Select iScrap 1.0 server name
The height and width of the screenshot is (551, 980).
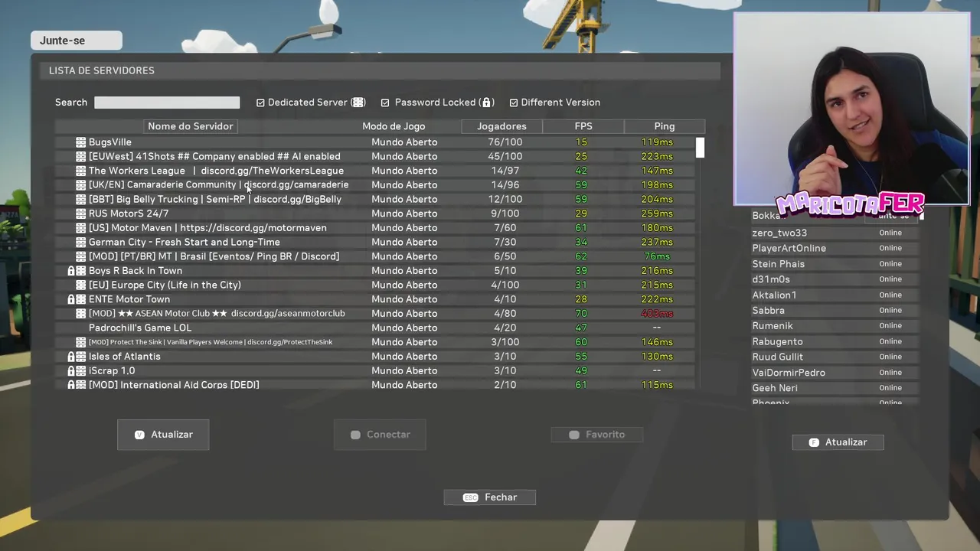click(x=112, y=370)
